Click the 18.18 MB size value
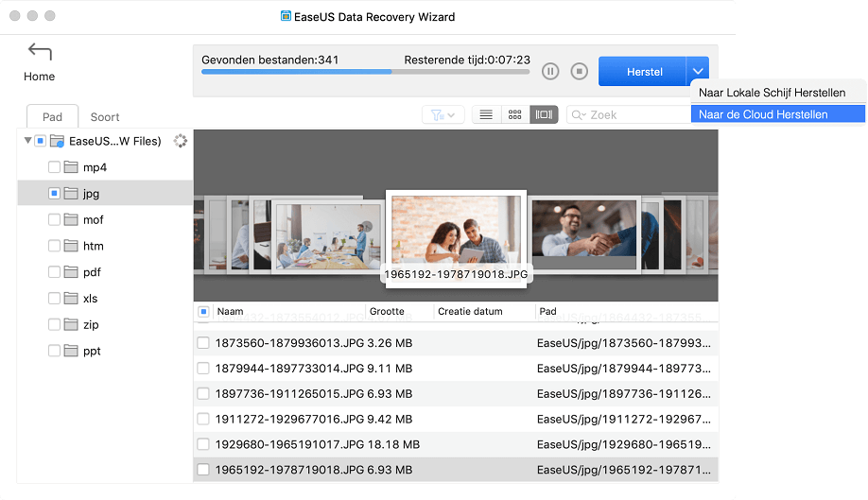This screenshot has width=868, height=500. [393, 444]
